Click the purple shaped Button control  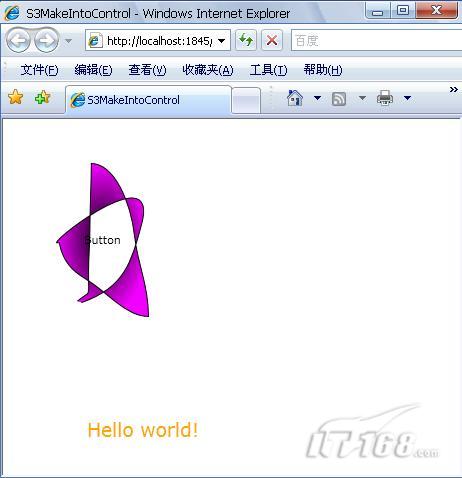(x=103, y=240)
